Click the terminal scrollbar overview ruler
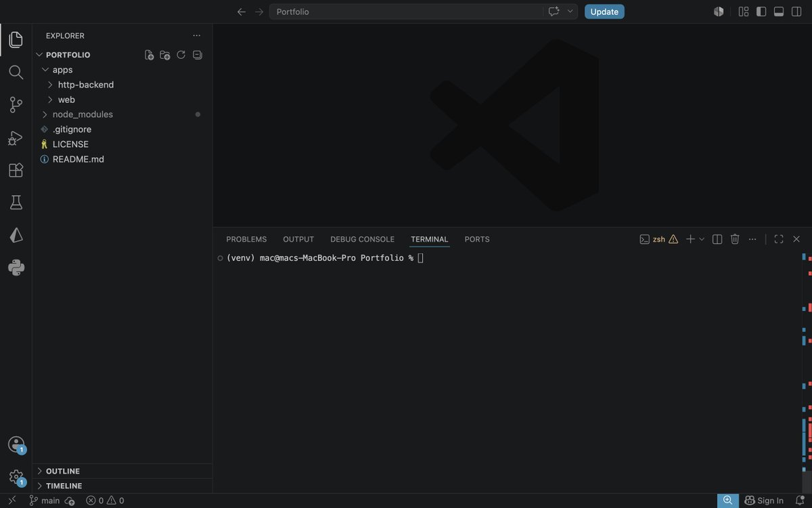 [807, 371]
